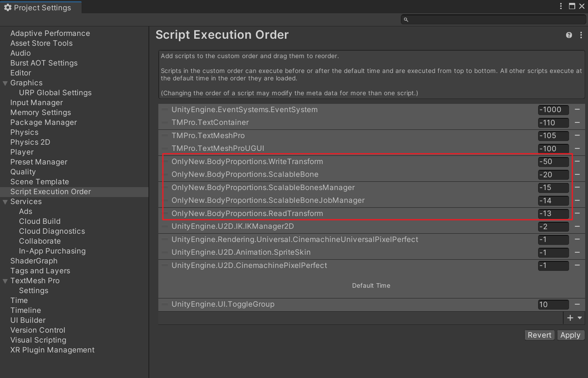Viewport: 588px width, 378px height.
Task: Open Burst AOT Settings
Action: click(x=44, y=63)
